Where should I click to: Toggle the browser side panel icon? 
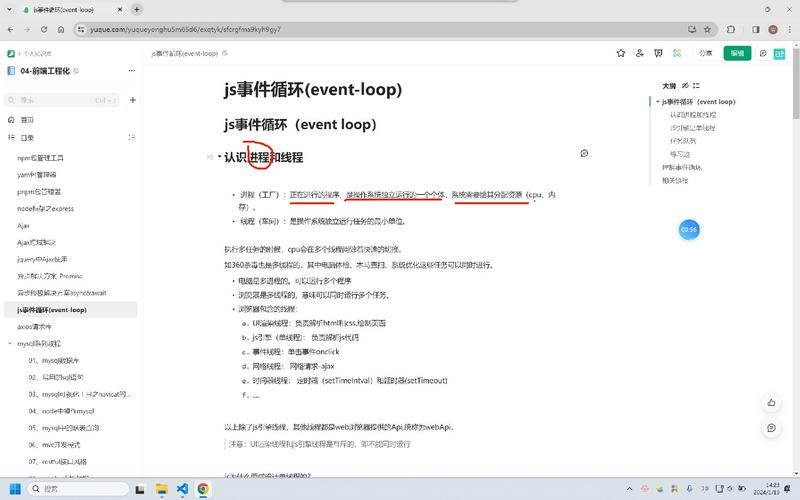click(x=756, y=30)
